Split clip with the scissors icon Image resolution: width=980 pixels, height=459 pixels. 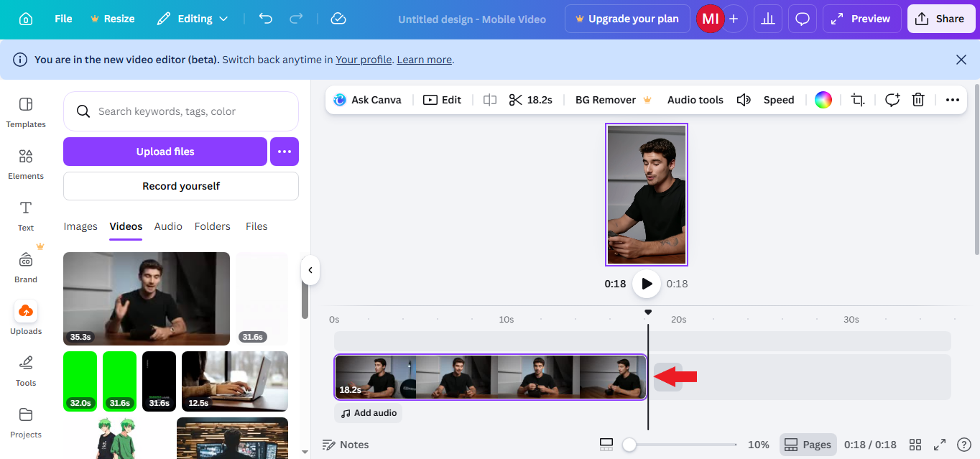pos(516,100)
